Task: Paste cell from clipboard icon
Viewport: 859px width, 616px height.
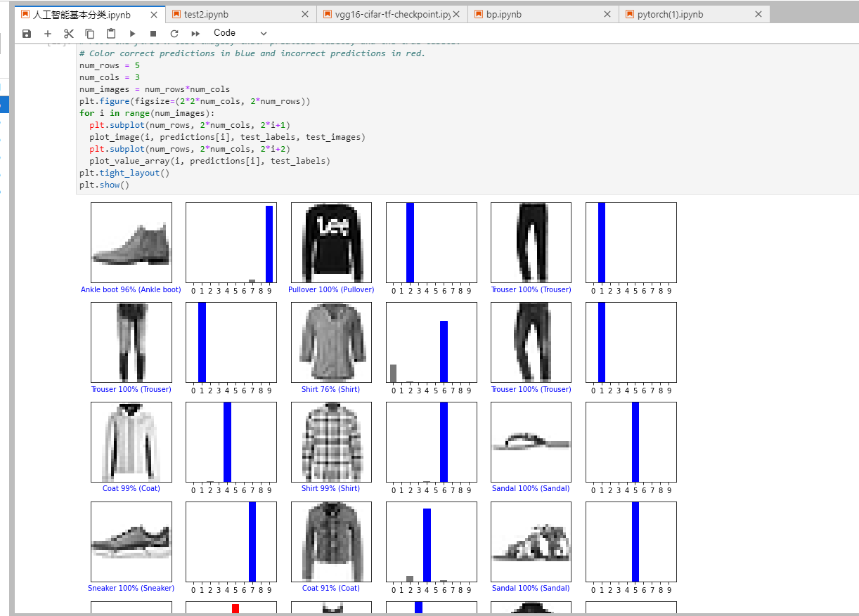Action: tap(111, 34)
